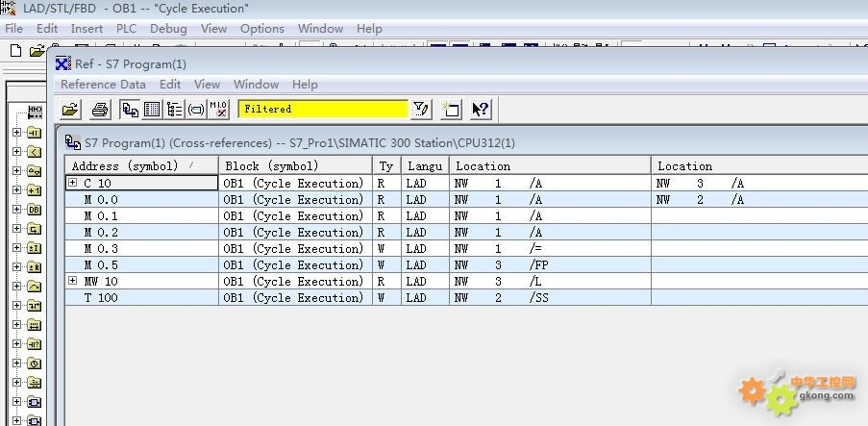Show the Unused Symbols view icon
The height and width of the screenshot is (426, 868).
click(x=196, y=110)
